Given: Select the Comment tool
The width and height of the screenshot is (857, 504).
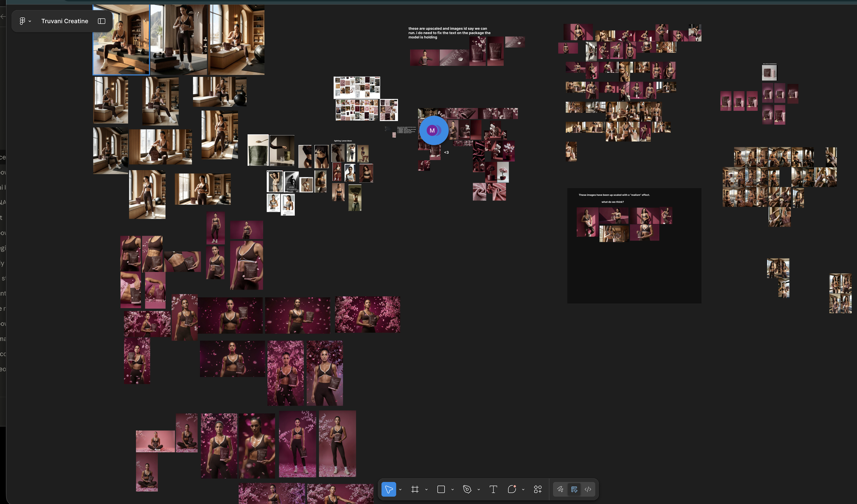Looking at the screenshot, I should pos(512,489).
